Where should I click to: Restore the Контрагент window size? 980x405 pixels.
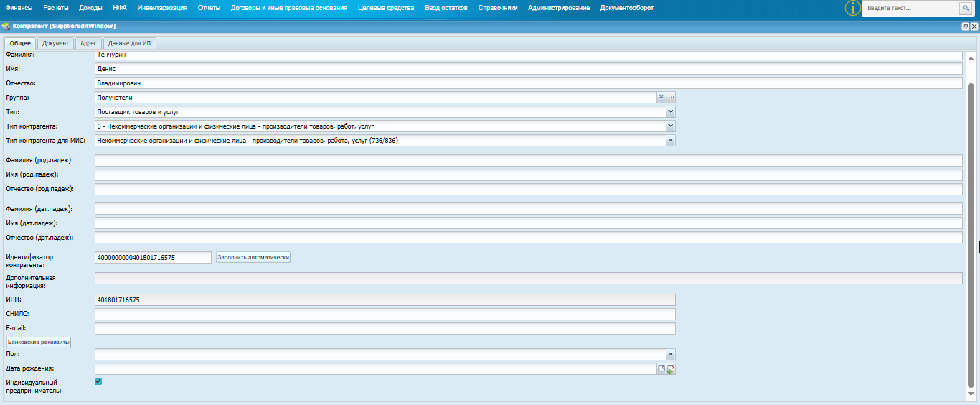(x=965, y=27)
